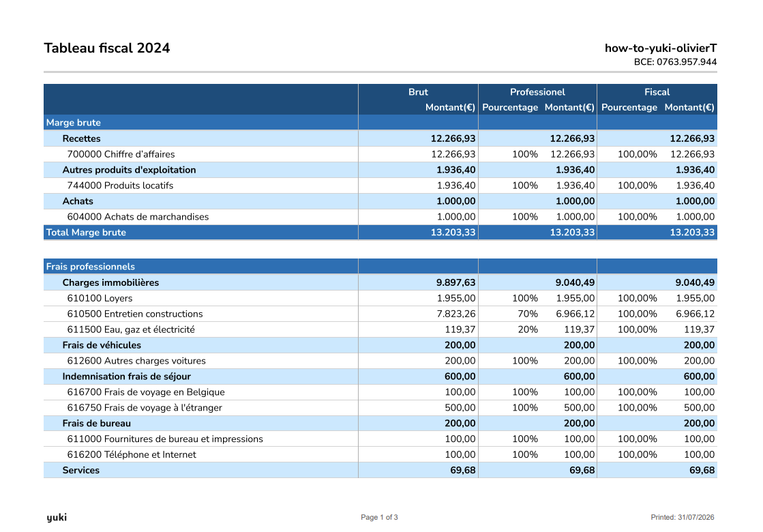Select '611000 Fournitures de bureau et impressions'
This screenshot has width=763, height=532.
(x=165, y=439)
